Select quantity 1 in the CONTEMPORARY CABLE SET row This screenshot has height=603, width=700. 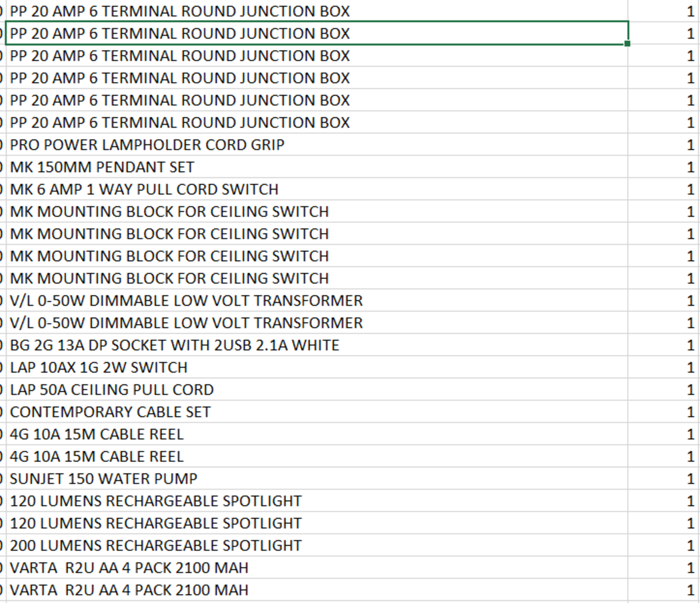point(663,412)
